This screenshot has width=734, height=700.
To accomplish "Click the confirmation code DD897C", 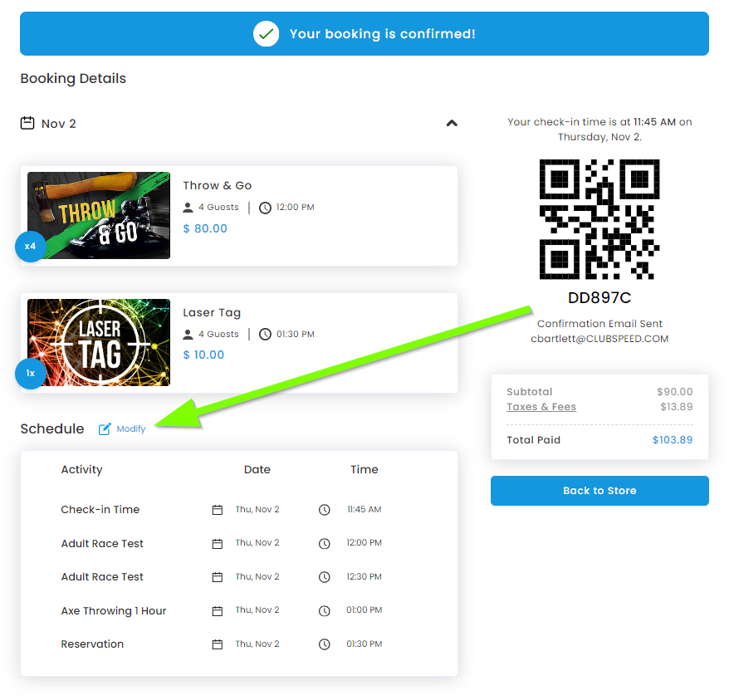I will [x=599, y=298].
